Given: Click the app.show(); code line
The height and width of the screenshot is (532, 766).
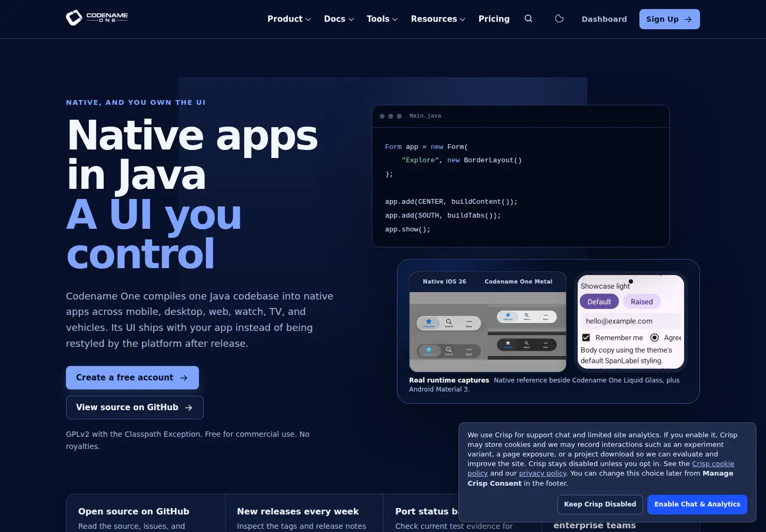Looking at the screenshot, I should (x=407, y=229).
